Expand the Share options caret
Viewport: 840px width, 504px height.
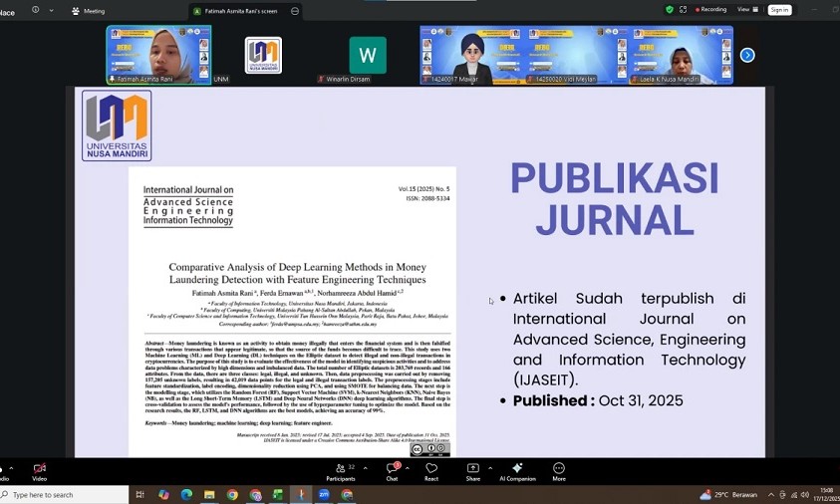tap(490, 466)
